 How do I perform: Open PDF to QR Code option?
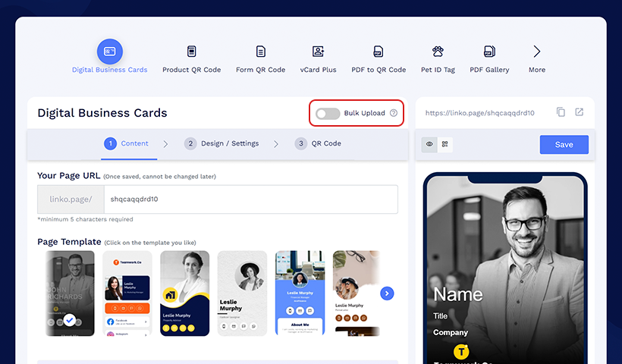coord(379,52)
